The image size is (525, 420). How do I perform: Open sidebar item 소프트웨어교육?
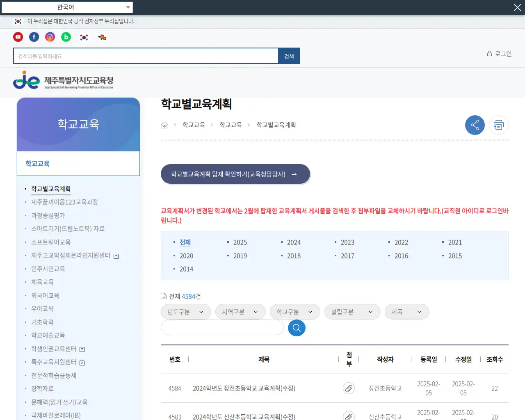pos(51,242)
